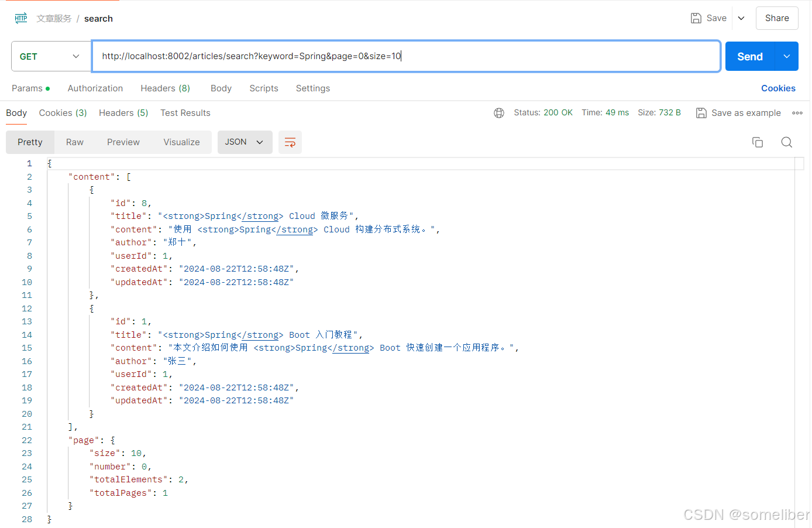Click Save as example
This screenshot has width=812, height=528.
tap(738, 113)
